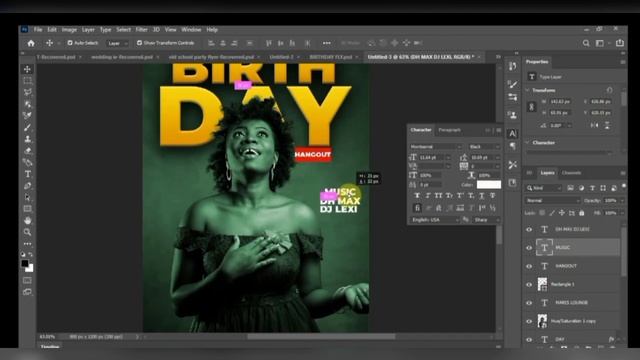Click the Strikethrough style button
This screenshot has height=360, width=640.
tap(493, 196)
